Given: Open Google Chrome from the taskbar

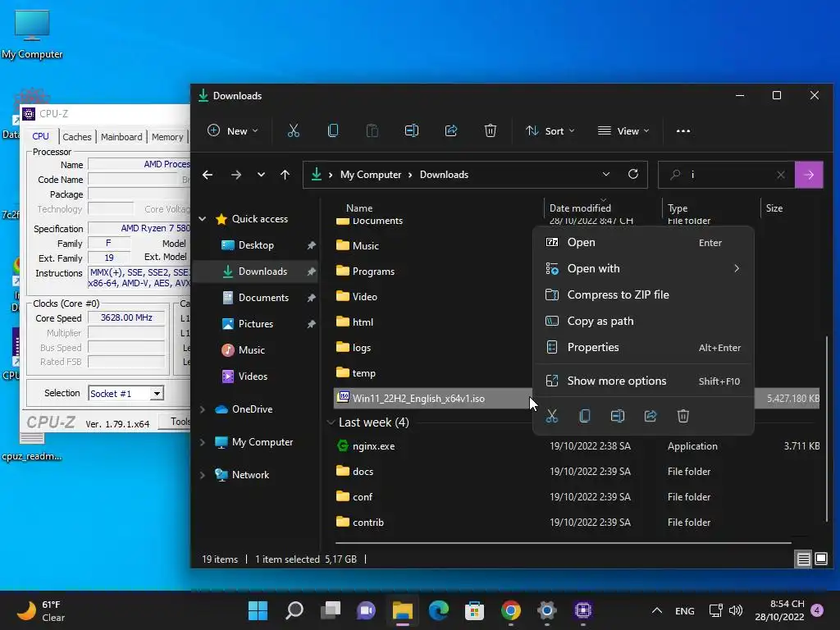Looking at the screenshot, I should [510, 610].
